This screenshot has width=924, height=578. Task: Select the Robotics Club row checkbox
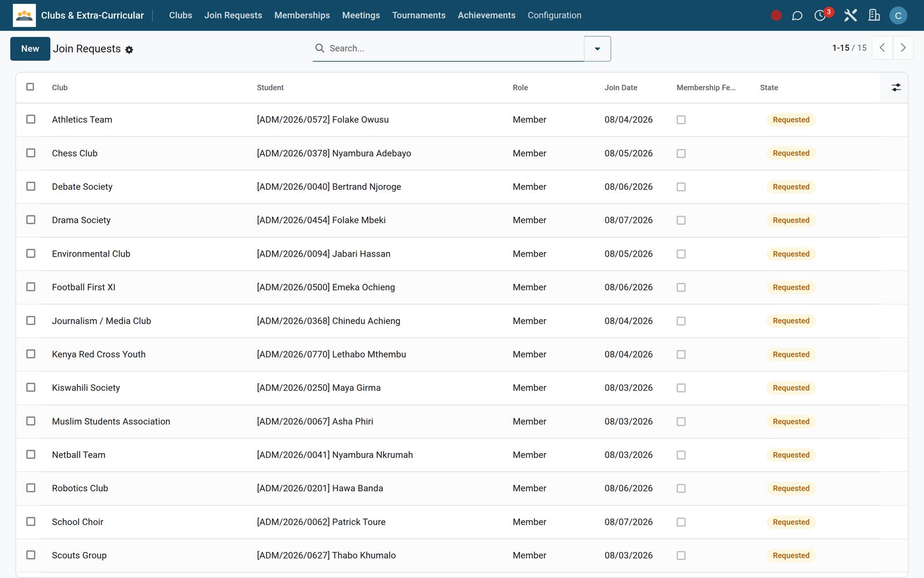[31, 488]
